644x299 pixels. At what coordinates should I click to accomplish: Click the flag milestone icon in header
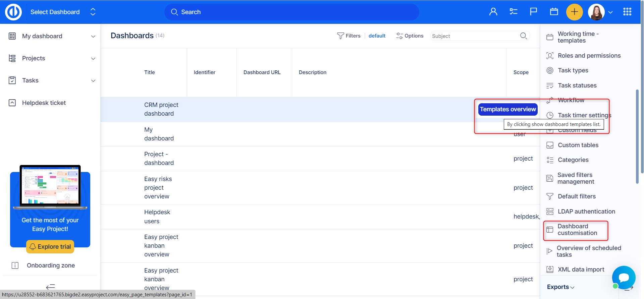pyautogui.click(x=533, y=12)
